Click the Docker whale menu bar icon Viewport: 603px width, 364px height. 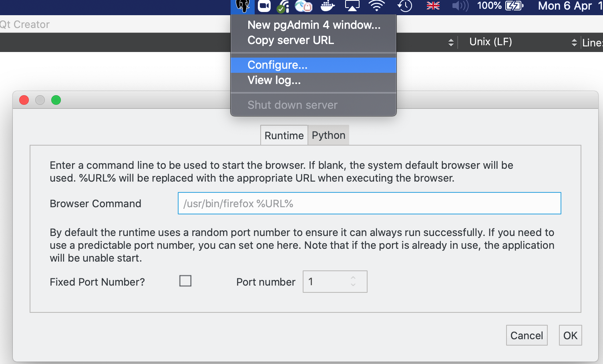click(328, 6)
